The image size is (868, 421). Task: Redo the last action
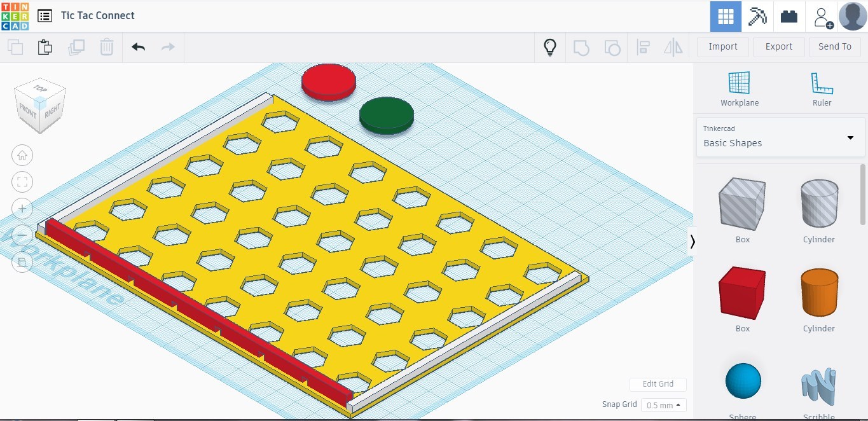(168, 47)
